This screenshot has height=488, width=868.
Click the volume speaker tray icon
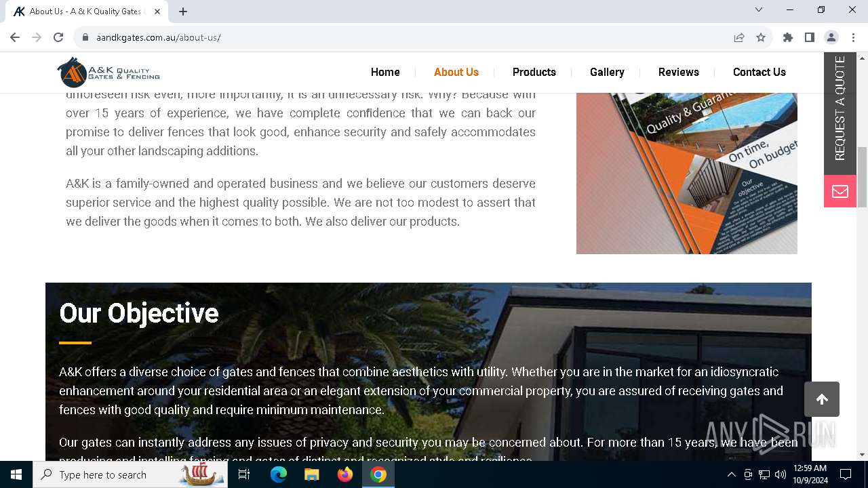tap(781, 474)
